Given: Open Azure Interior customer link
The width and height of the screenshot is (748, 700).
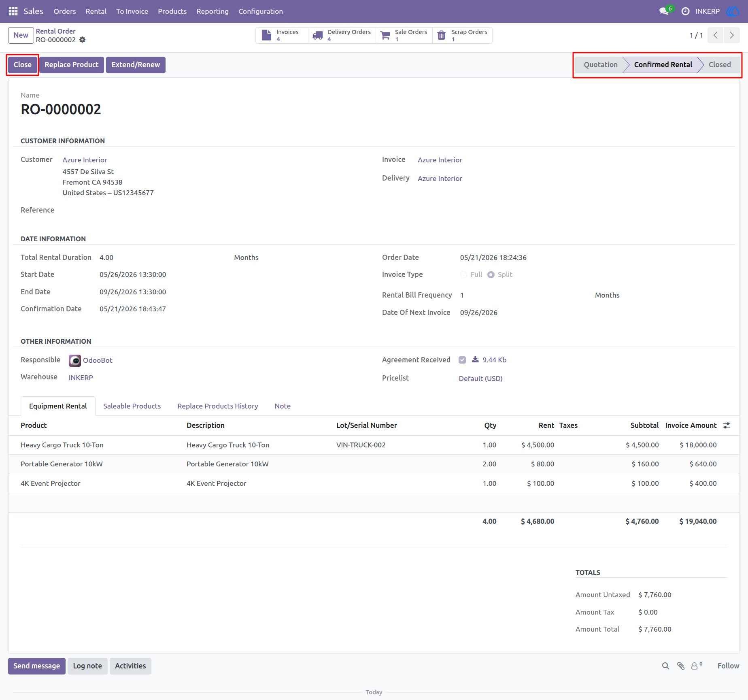Looking at the screenshot, I should click(85, 160).
